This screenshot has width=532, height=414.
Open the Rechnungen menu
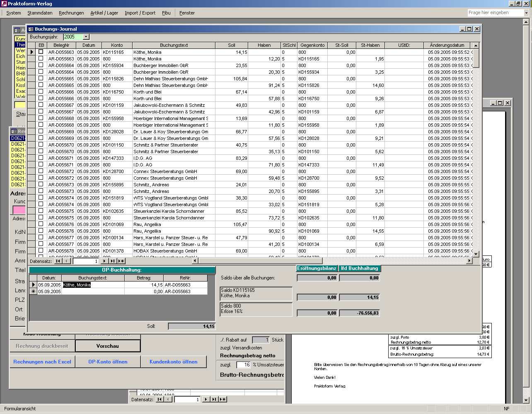71,13
